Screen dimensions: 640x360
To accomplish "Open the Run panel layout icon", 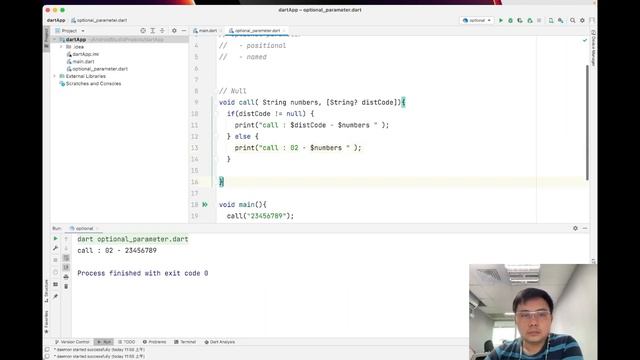I will (x=56, y=284).
